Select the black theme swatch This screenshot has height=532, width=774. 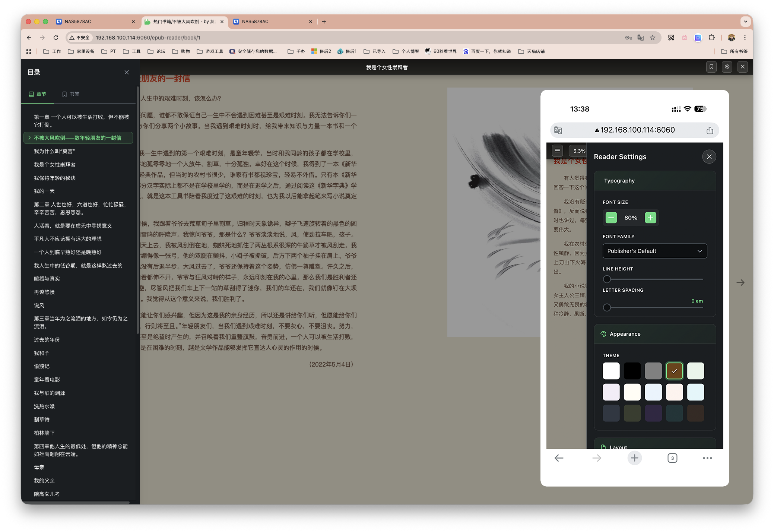click(632, 371)
